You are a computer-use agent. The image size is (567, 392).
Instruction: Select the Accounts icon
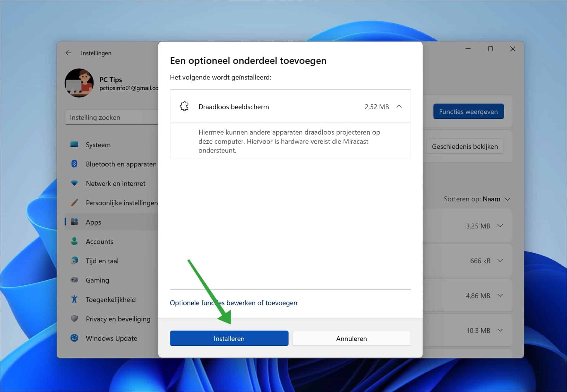point(74,241)
